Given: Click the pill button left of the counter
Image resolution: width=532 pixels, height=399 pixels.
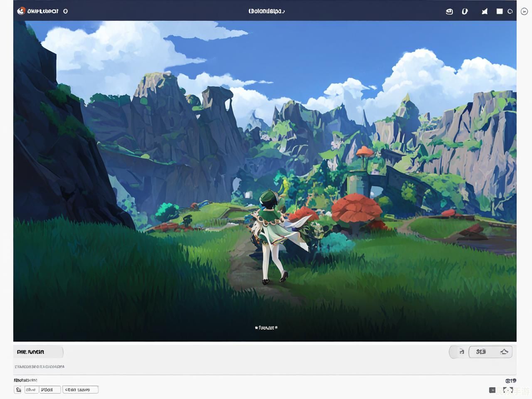Looking at the screenshot, I should (459, 352).
